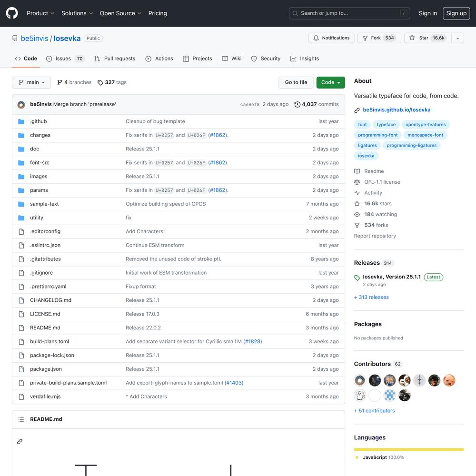Click the pulse icon next to Activity

[357, 193]
